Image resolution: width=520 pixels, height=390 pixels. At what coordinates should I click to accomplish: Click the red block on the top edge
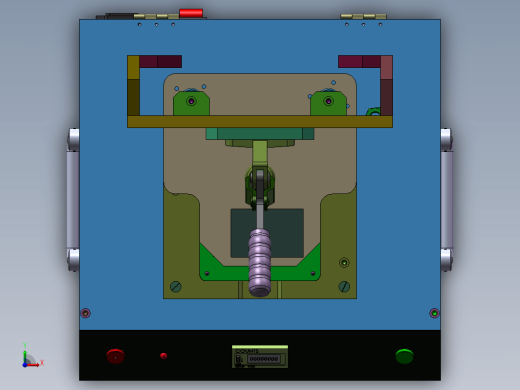coord(191,13)
